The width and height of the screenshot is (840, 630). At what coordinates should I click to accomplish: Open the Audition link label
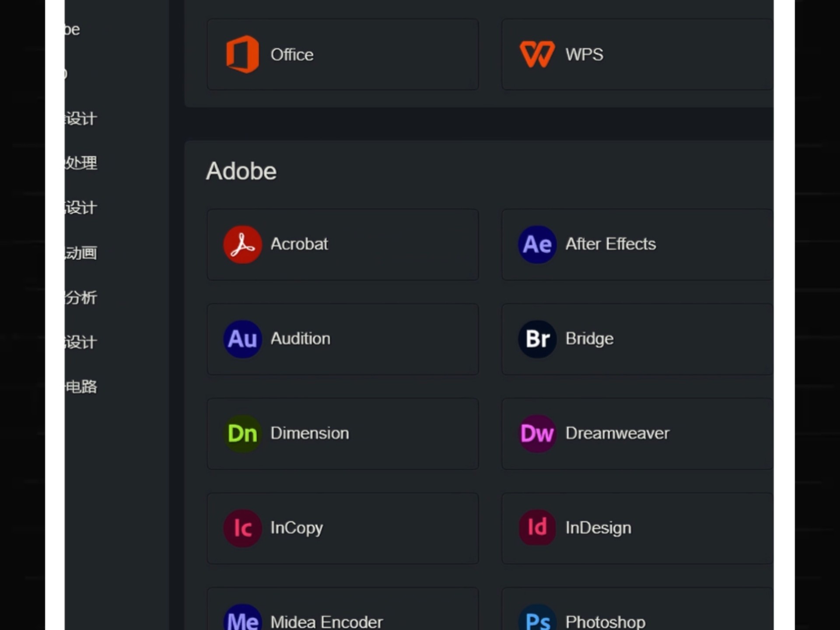(x=300, y=339)
